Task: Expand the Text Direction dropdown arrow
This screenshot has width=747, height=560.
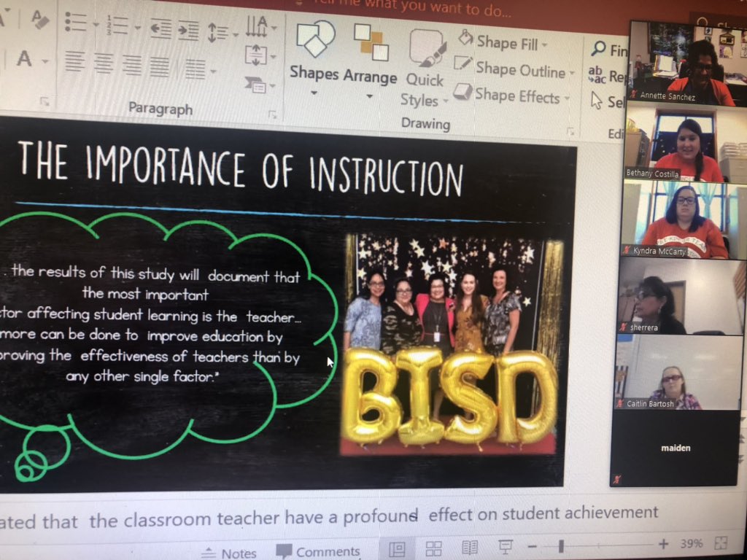Action: pyautogui.click(x=274, y=28)
